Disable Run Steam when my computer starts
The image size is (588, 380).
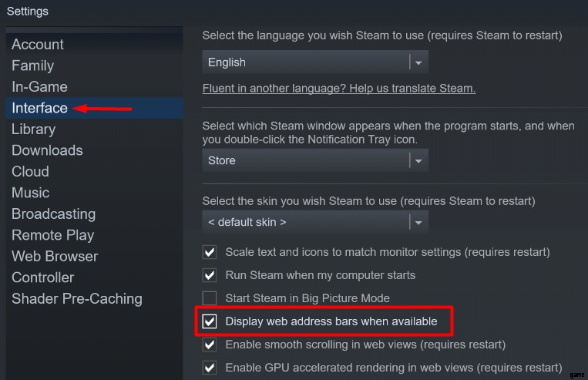coord(210,275)
